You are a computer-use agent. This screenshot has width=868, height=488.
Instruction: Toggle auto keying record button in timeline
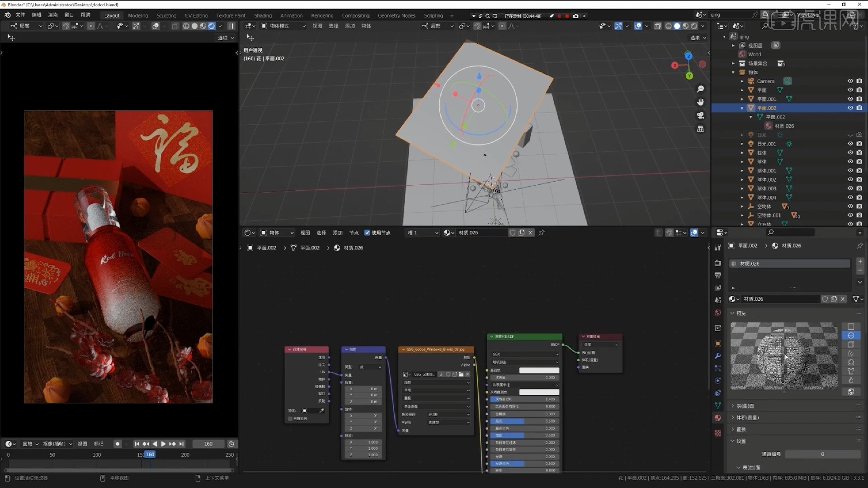click(x=118, y=444)
